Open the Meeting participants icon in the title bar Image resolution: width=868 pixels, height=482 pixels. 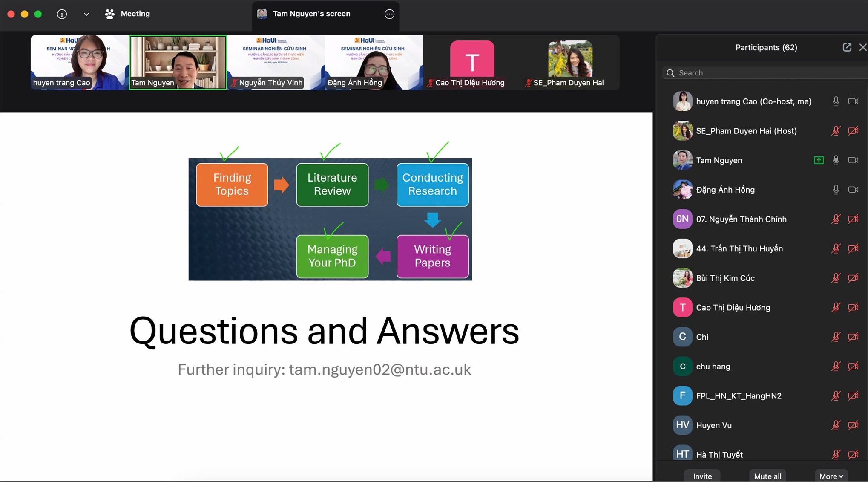110,14
